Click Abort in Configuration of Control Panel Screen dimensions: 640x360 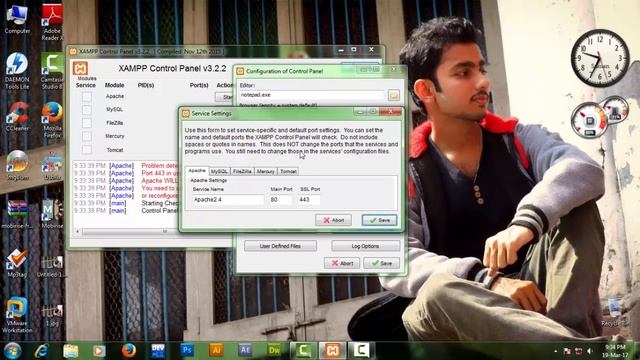point(342,263)
